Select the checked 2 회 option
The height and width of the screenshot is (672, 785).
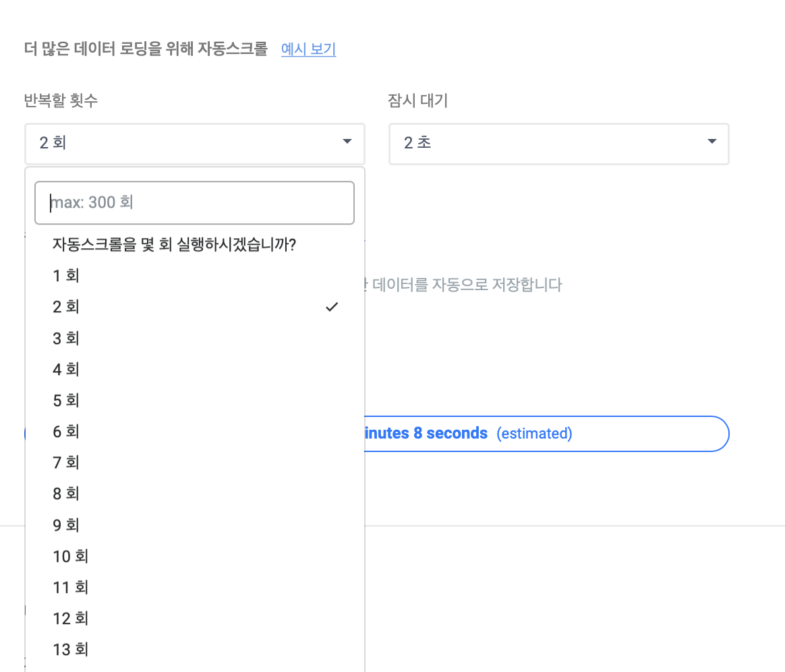pos(66,307)
